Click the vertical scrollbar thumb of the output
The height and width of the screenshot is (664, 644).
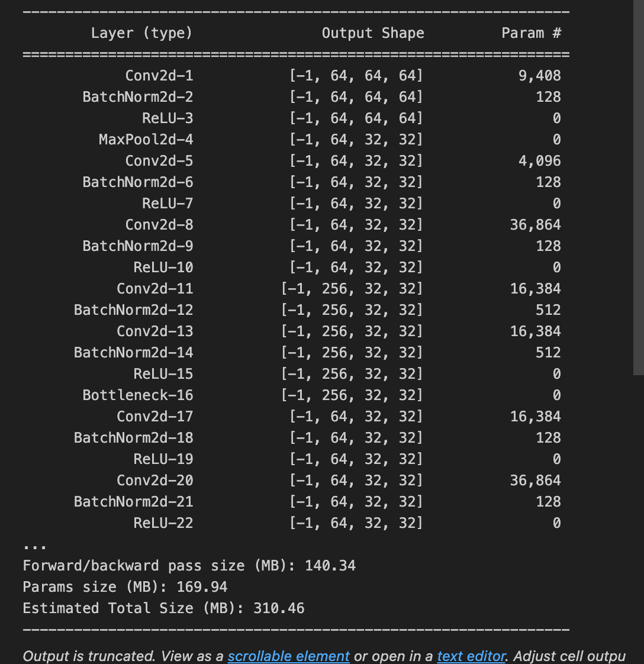(639, 186)
